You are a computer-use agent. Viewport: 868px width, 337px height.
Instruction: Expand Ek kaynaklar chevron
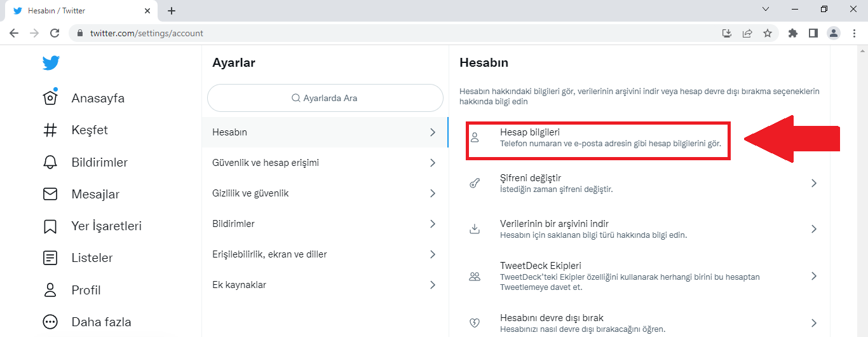click(x=433, y=285)
